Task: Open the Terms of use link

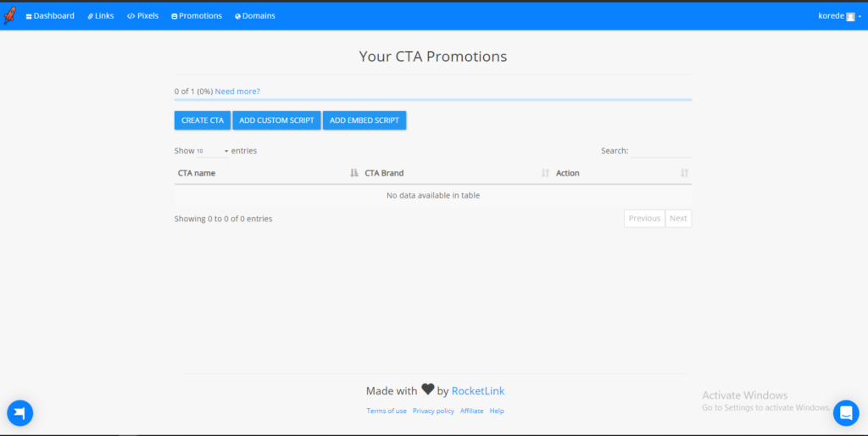Action: click(x=387, y=411)
